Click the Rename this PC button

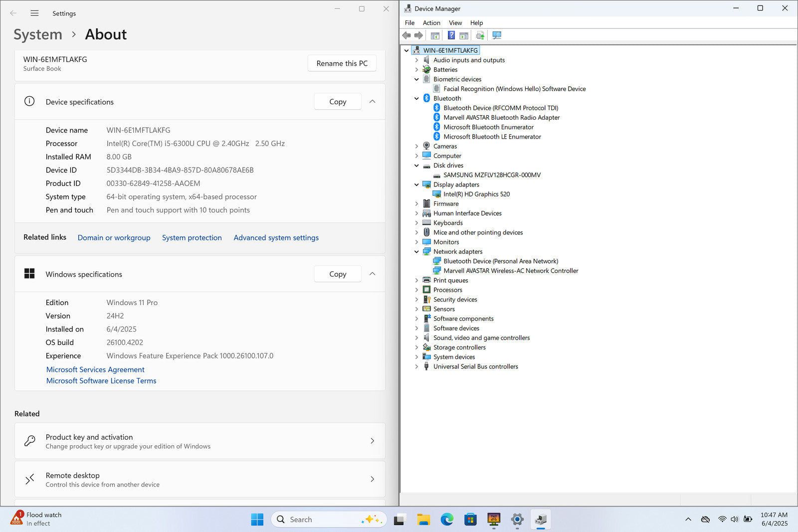coord(342,63)
